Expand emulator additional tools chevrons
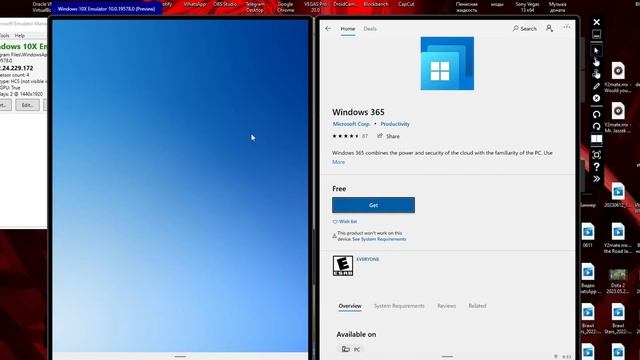 pos(596,179)
